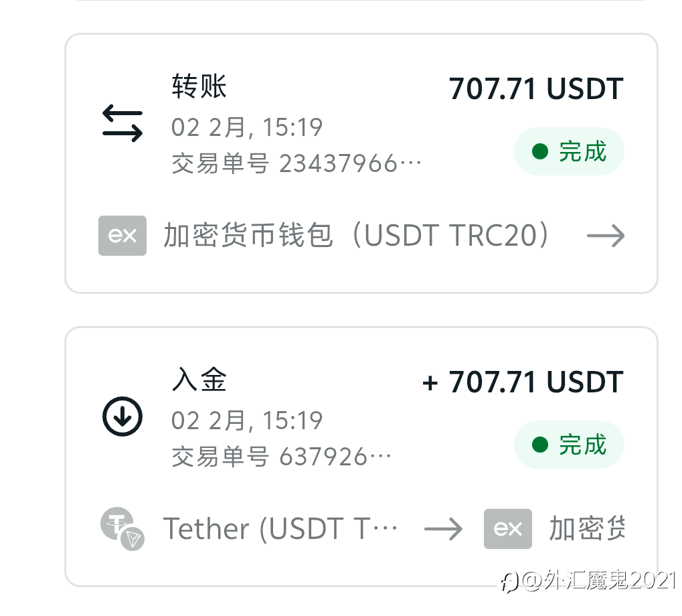Click the green dot in transfer's 完成 badge
This screenshot has width=682, height=616.
539,152
